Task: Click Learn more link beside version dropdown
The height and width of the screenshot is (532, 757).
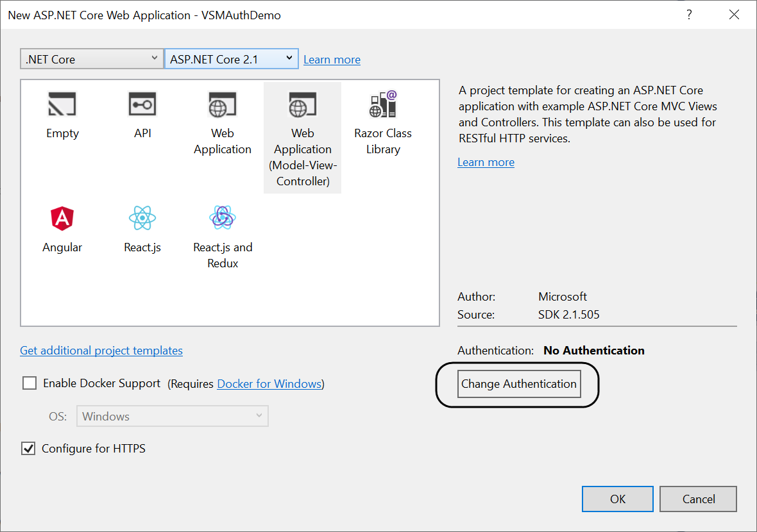Action: point(332,60)
